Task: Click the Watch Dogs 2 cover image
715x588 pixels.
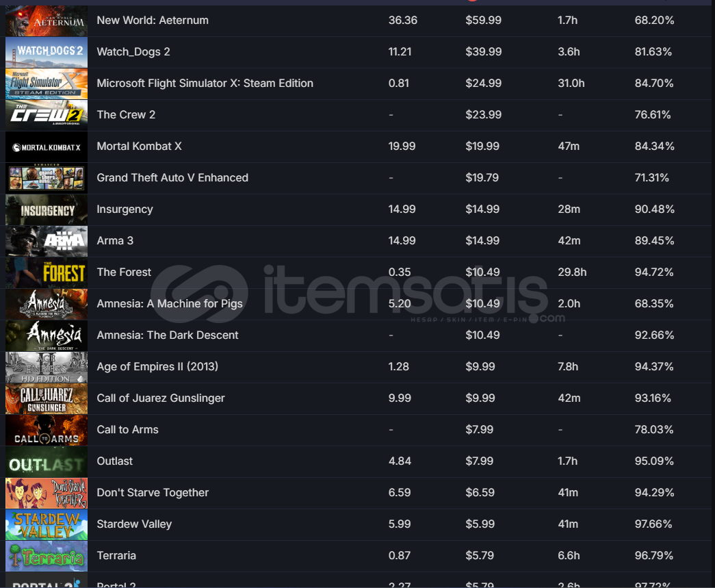Action: point(47,53)
